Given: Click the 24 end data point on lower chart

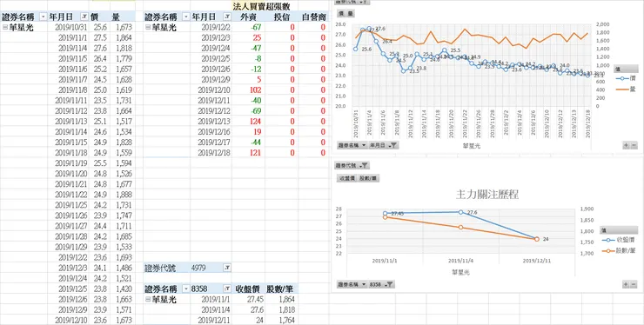Looking at the screenshot, I should pyautogui.click(x=536, y=239).
